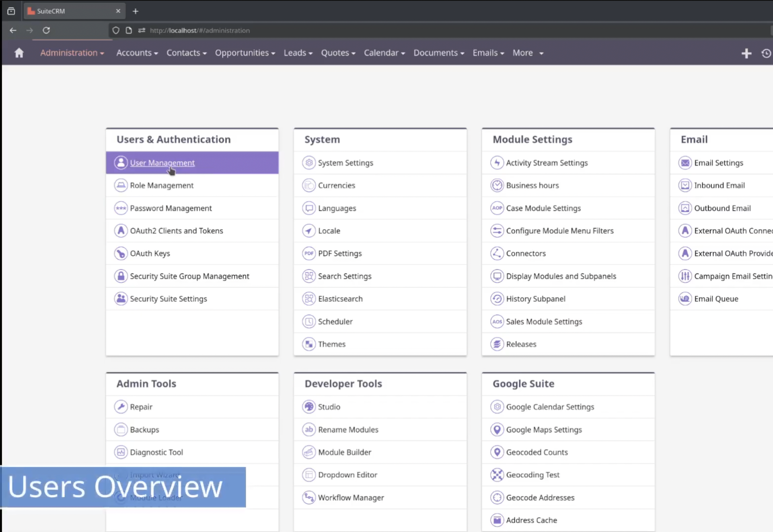Open the Diagnostic Tool link
773x532 pixels.
click(156, 452)
